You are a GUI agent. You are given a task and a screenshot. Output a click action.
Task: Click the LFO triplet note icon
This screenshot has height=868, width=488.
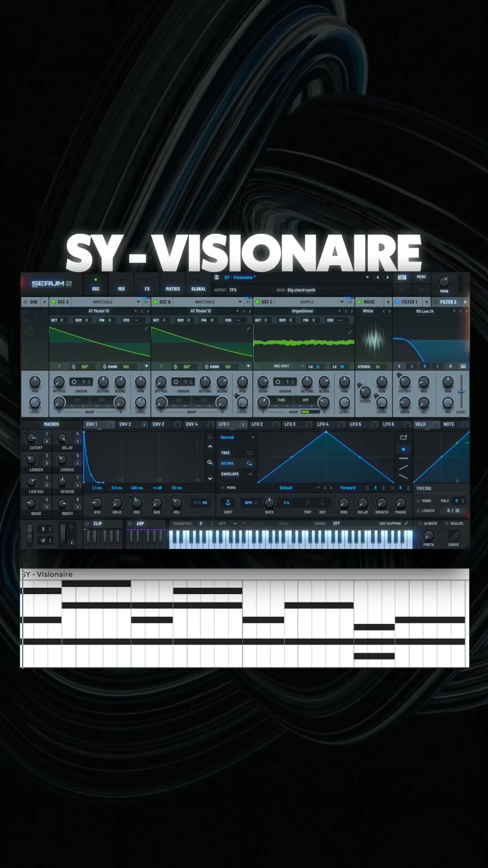point(308,503)
